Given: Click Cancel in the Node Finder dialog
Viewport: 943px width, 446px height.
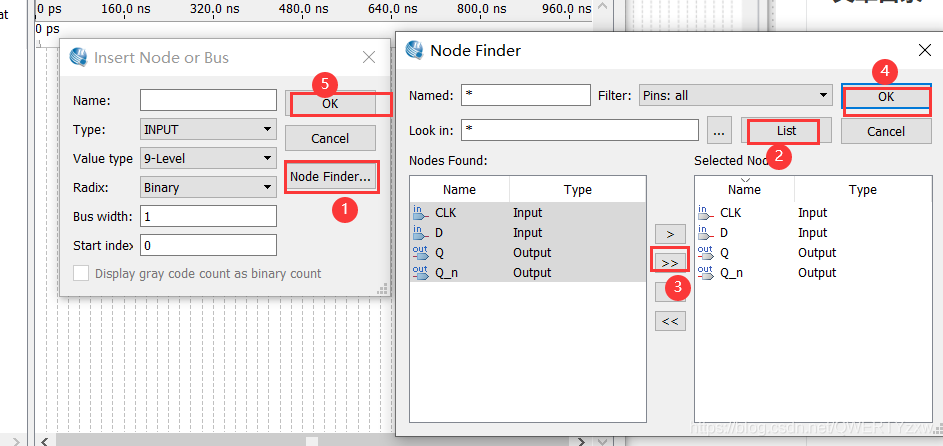Looking at the screenshot, I should 886,131.
